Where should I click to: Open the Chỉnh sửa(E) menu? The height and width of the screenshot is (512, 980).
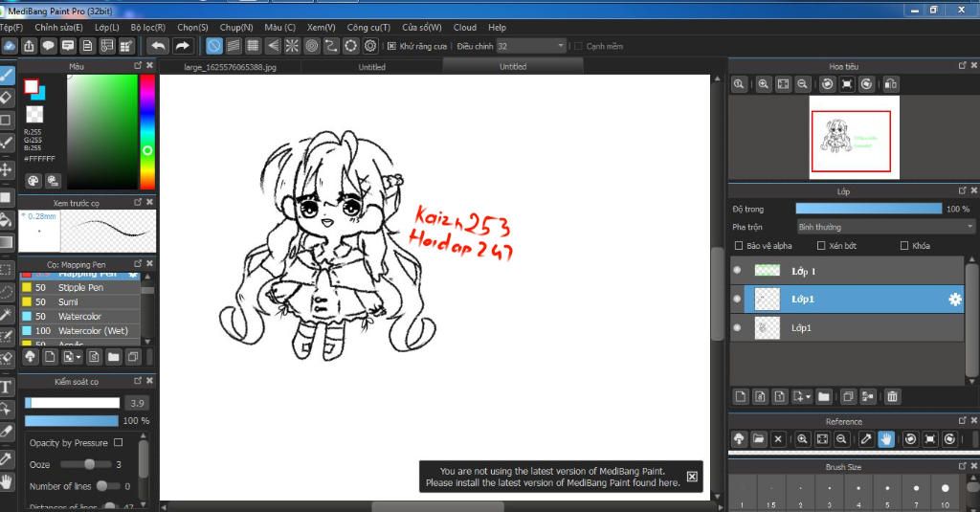coord(58,28)
